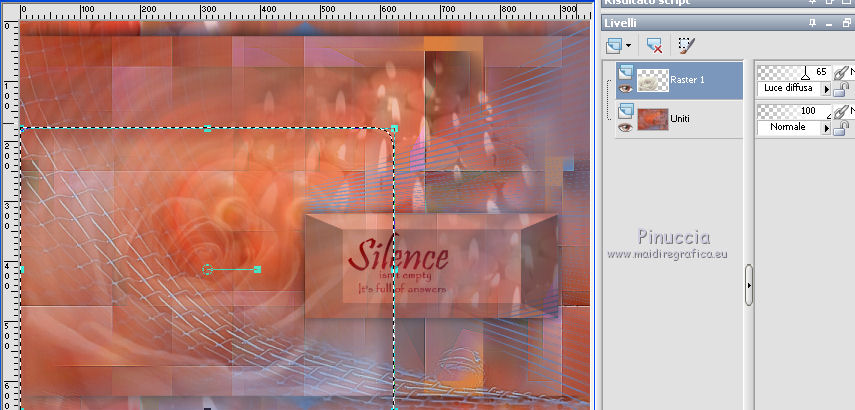The height and width of the screenshot is (410, 855).
Task: Pin the Livelli panel
Action: (x=812, y=23)
